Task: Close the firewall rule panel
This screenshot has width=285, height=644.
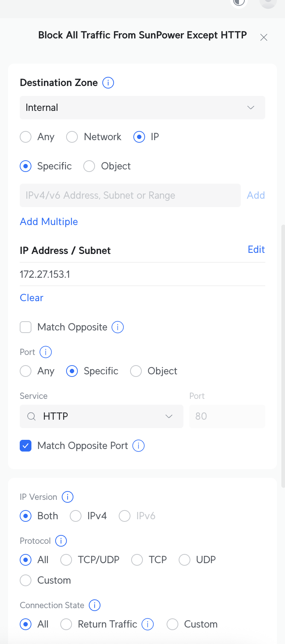Action: coord(264,37)
